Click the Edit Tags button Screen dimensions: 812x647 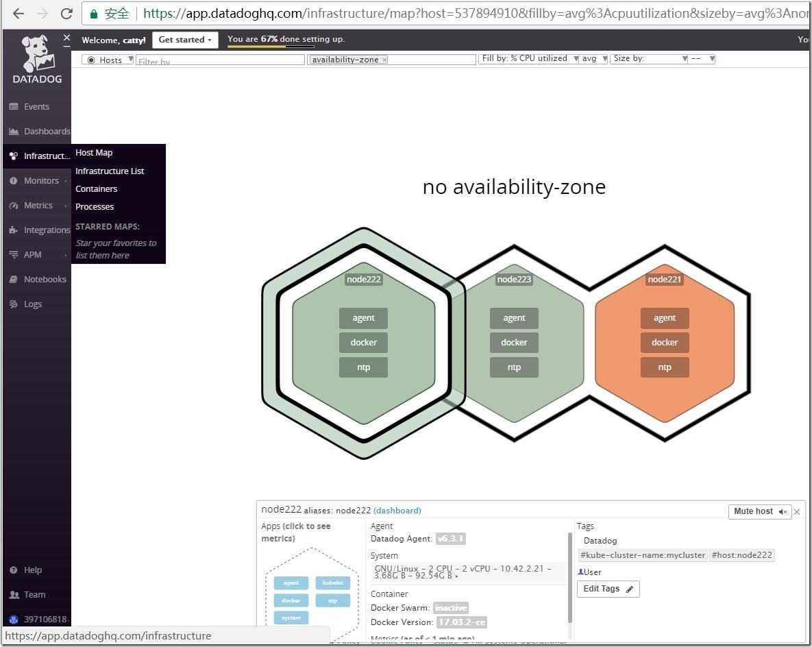[608, 589]
